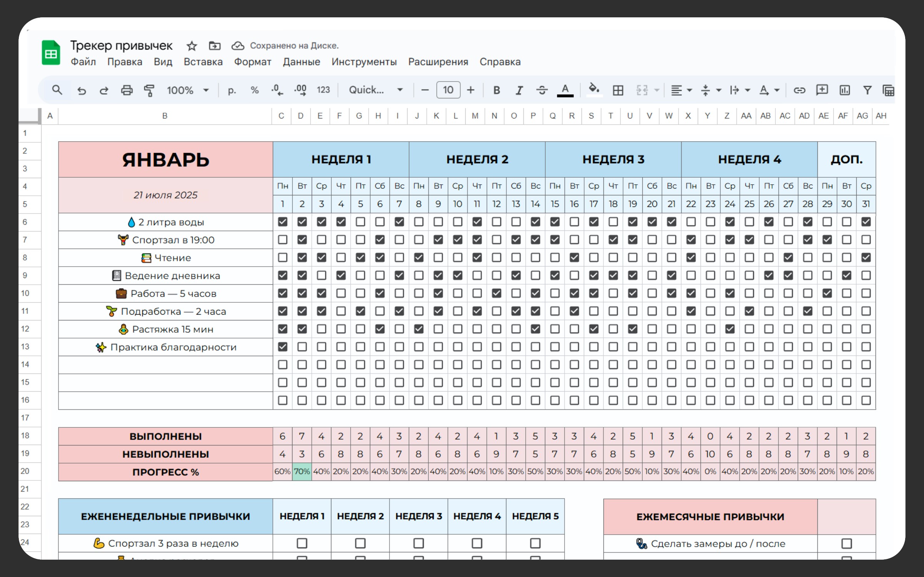
Task: Check Чтение for day 1
Action: click(x=282, y=258)
